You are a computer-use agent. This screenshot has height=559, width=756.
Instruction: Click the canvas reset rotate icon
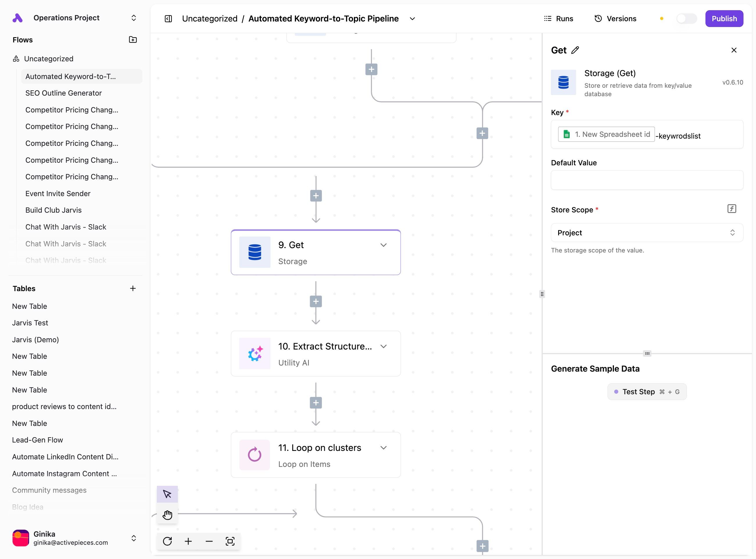167,541
